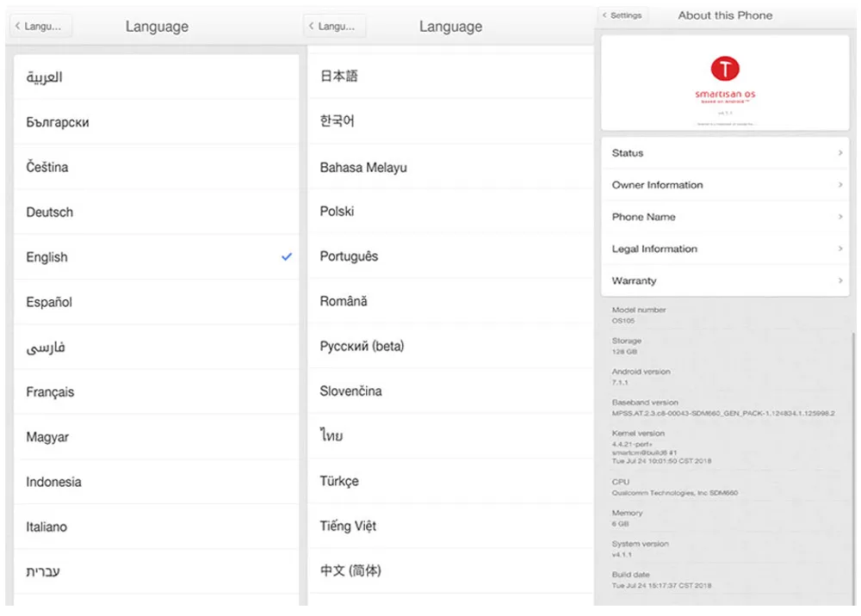This screenshot has width=861, height=616.
Task: Pick Deutsch as the language
Action: click(x=157, y=212)
